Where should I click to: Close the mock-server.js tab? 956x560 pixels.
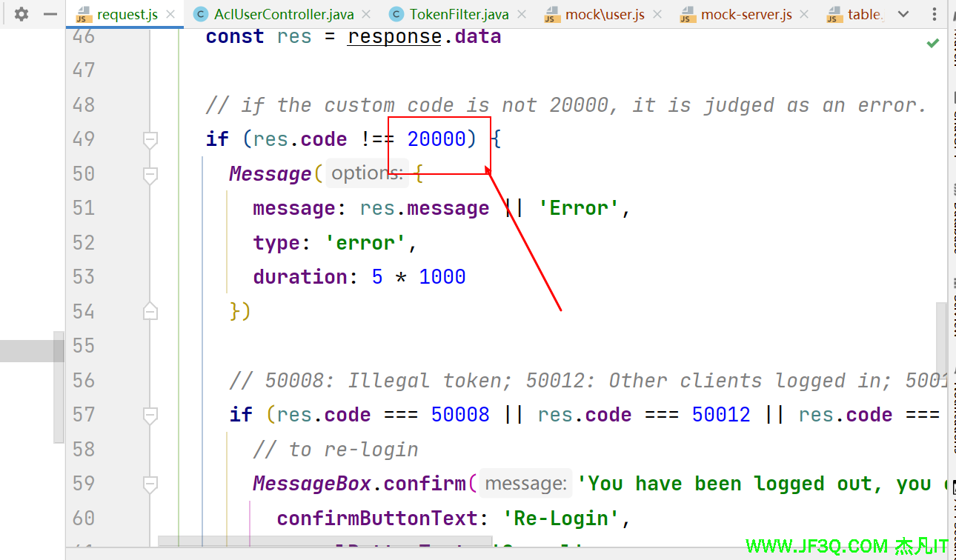[805, 15]
